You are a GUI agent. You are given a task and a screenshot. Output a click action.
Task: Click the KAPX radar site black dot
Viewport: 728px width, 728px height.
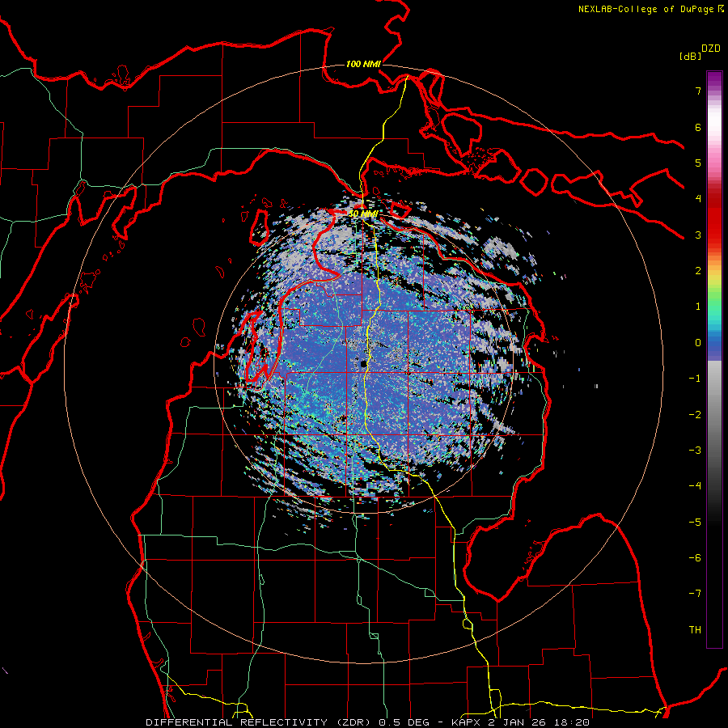coord(363,364)
